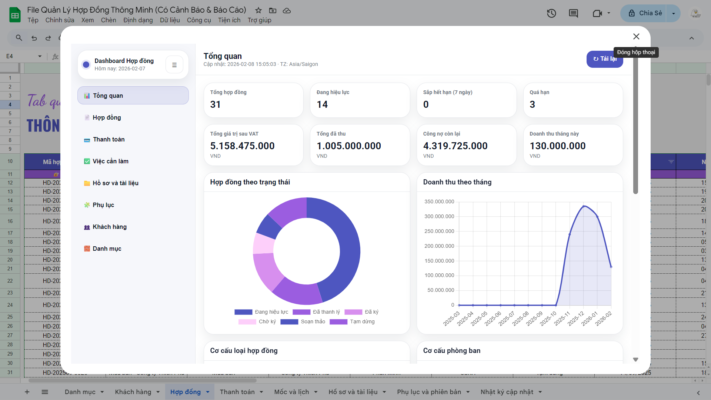Viewport: 711px width, 400px height.
Task: Open the comments icon in header
Action: click(575, 14)
